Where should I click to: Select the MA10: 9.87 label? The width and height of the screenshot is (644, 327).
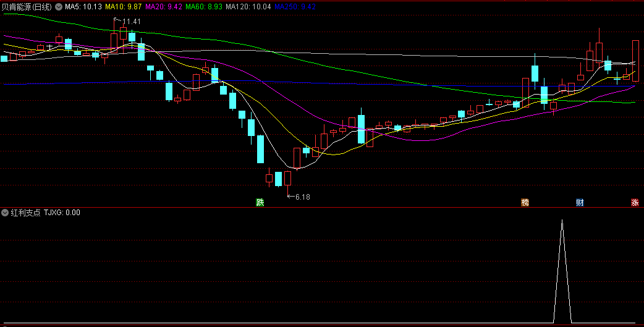point(123,7)
